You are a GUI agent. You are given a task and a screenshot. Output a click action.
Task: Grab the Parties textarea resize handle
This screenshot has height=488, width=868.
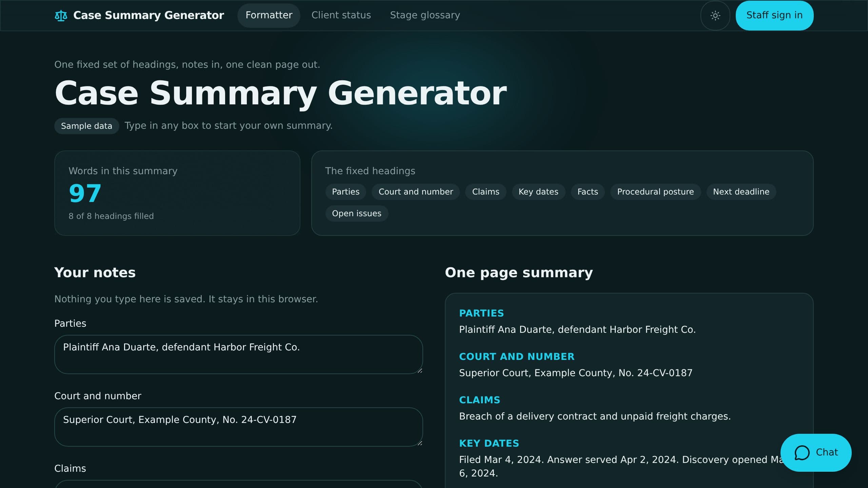point(419,371)
